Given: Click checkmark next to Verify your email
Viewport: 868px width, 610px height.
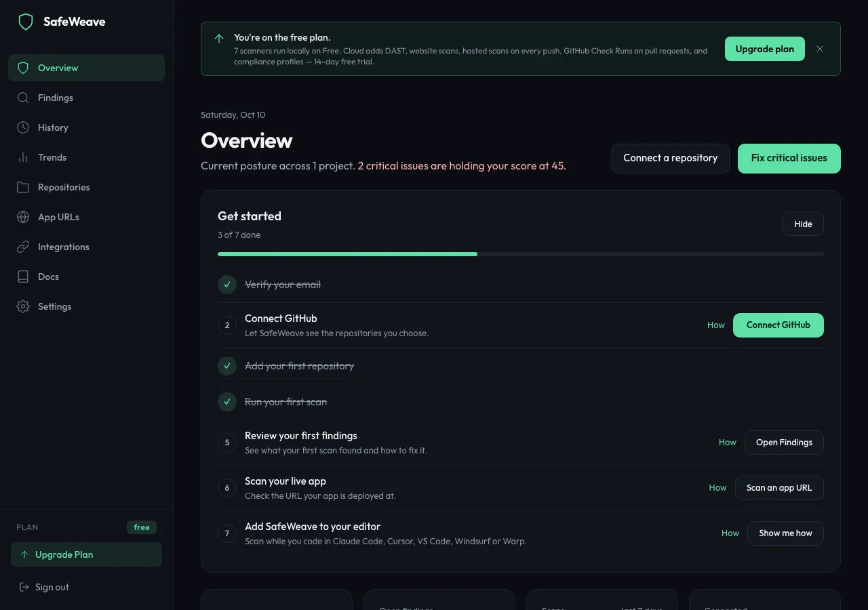Looking at the screenshot, I should (x=227, y=285).
